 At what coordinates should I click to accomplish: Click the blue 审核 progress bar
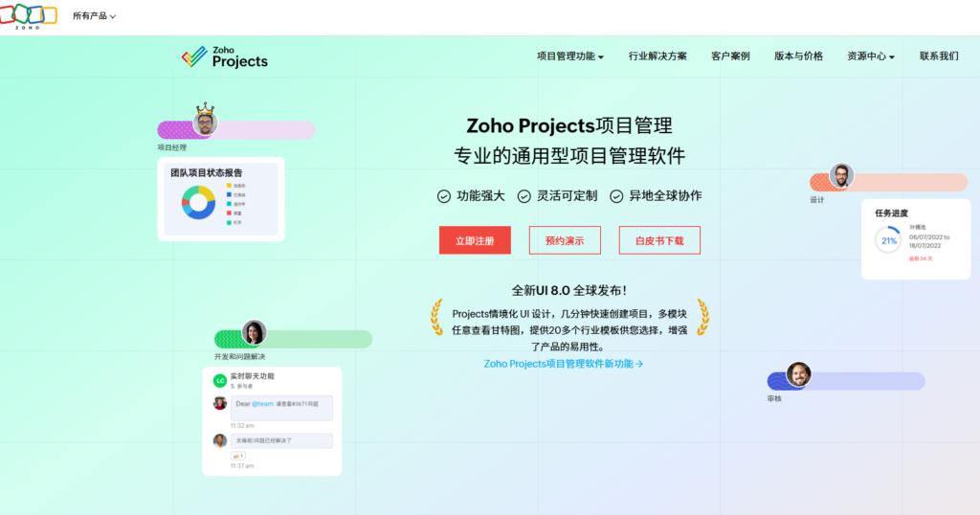pyautogui.click(x=846, y=381)
